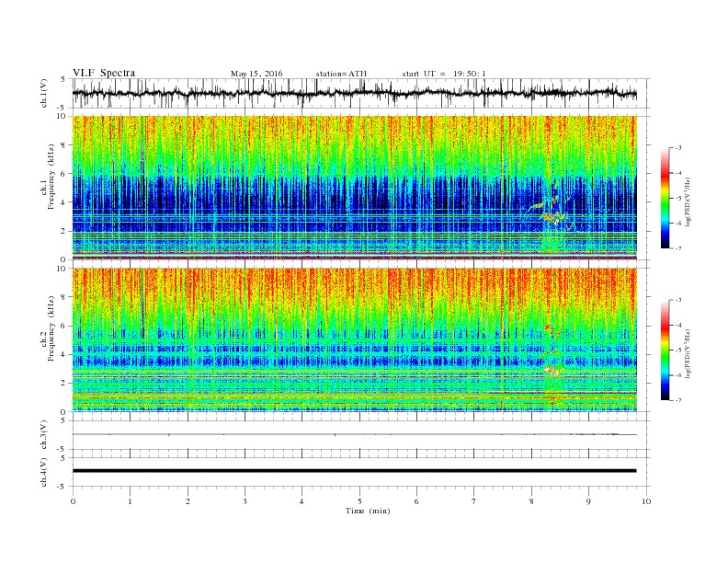The width and height of the screenshot is (728, 563).
Task: Click the 'ch.3(V)' axis label
Action: [x=44, y=435]
